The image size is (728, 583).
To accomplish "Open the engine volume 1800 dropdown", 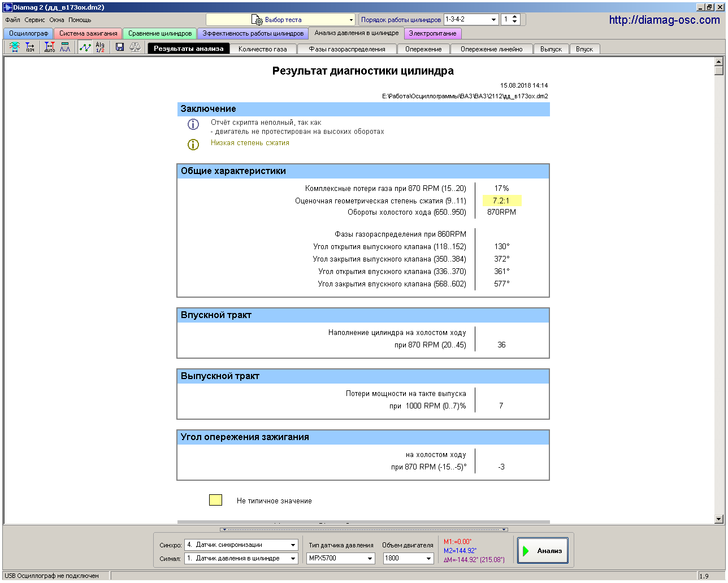I will click(x=429, y=559).
